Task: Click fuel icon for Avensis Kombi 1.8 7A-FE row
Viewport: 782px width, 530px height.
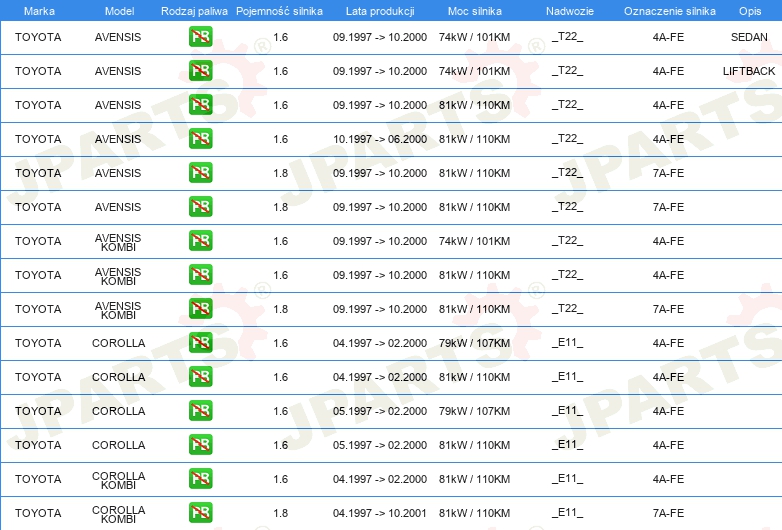Action: pyautogui.click(x=200, y=309)
